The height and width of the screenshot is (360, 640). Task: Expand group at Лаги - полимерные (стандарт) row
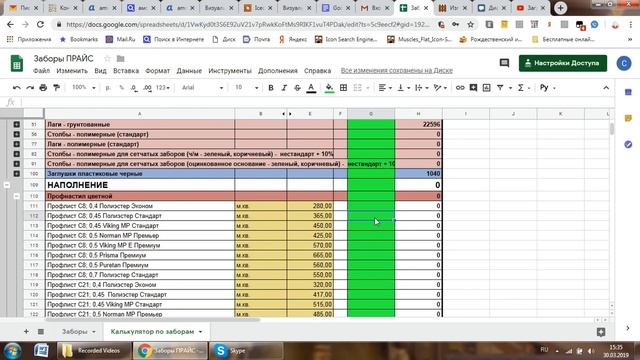click(x=16, y=144)
